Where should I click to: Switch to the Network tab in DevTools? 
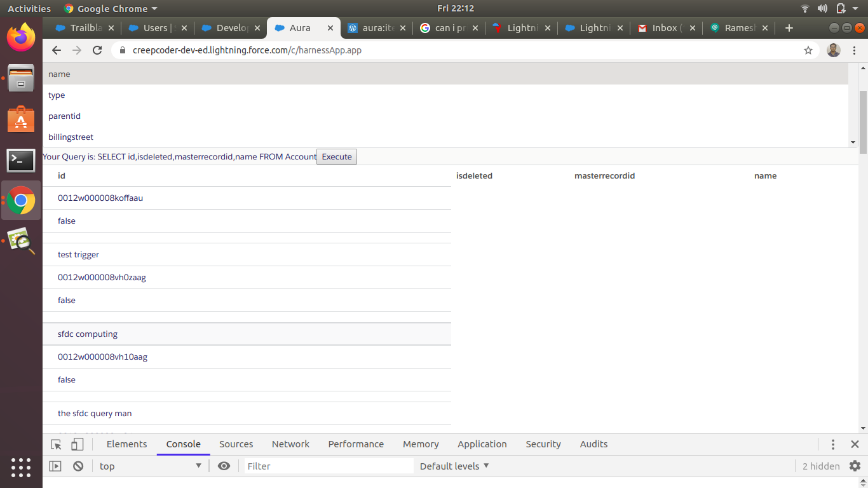(290, 444)
